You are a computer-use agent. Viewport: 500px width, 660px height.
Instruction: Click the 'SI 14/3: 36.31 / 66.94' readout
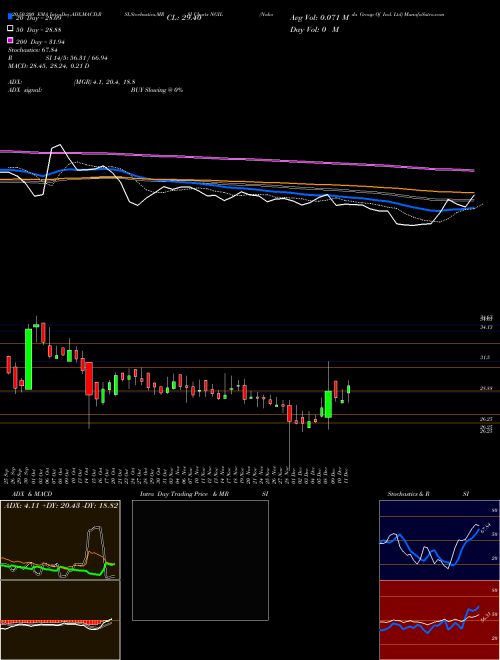tap(77, 58)
